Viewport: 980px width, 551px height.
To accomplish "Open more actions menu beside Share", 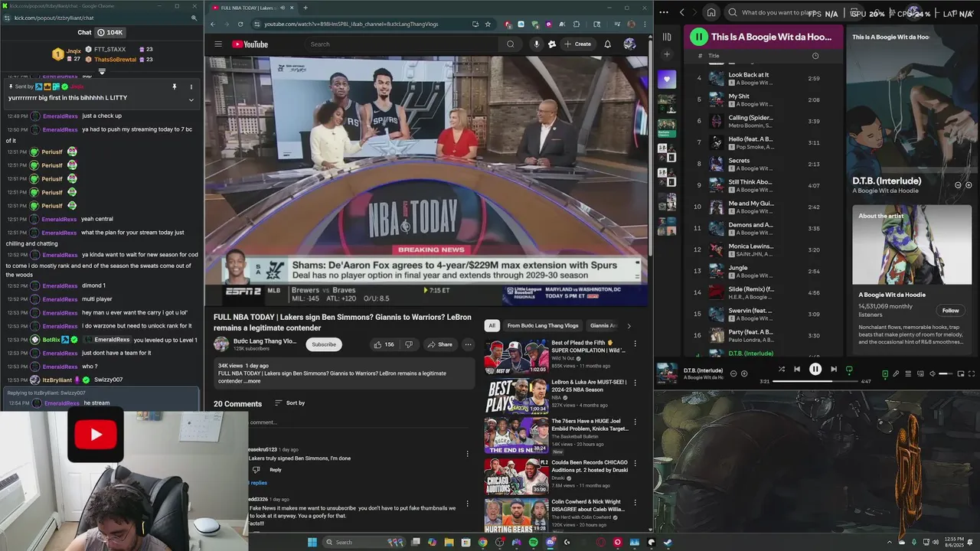I will tap(468, 344).
